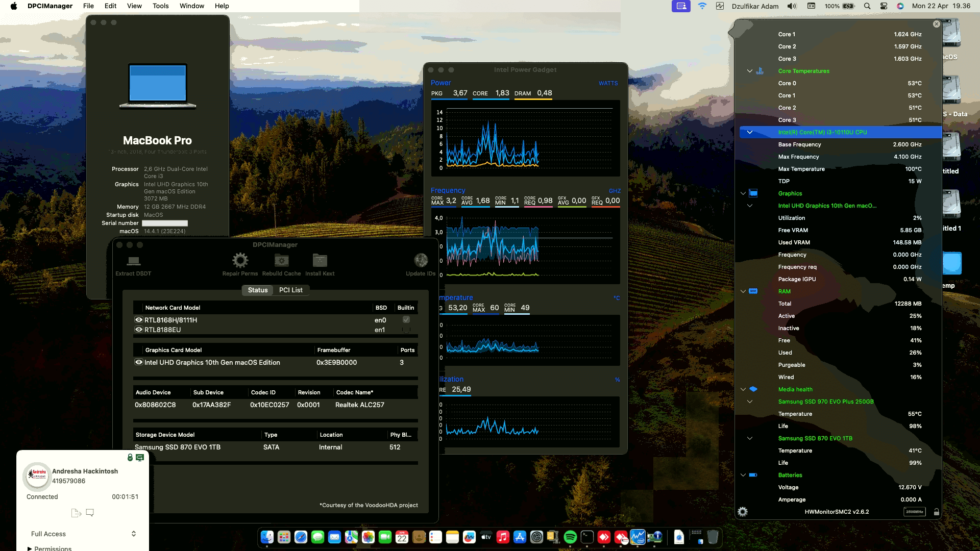This screenshot has width=980, height=551.
Task: Open AnyDesk chat bubble icon
Action: click(x=90, y=512)
